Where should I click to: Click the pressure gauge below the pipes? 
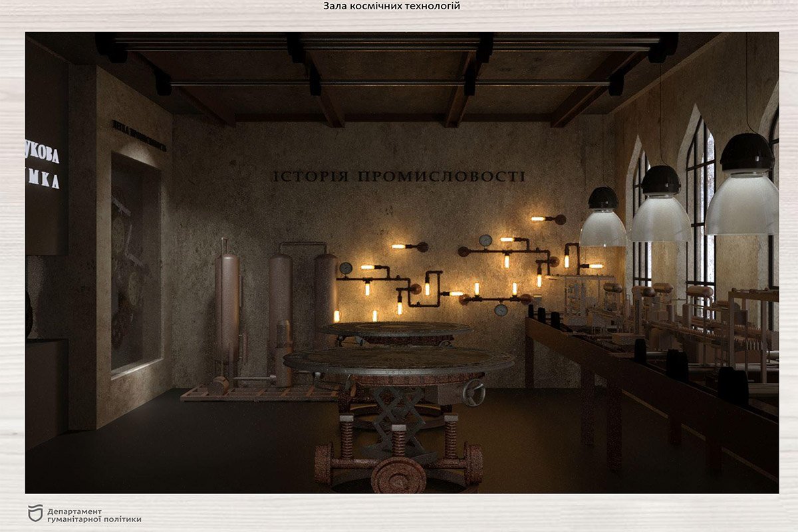501,310
